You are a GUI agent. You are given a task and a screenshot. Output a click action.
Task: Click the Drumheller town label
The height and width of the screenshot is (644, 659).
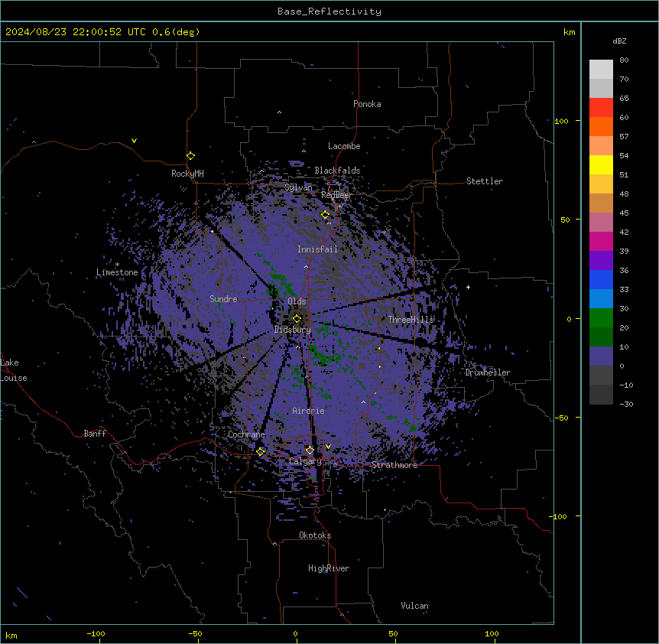click(x=488, y=372)
